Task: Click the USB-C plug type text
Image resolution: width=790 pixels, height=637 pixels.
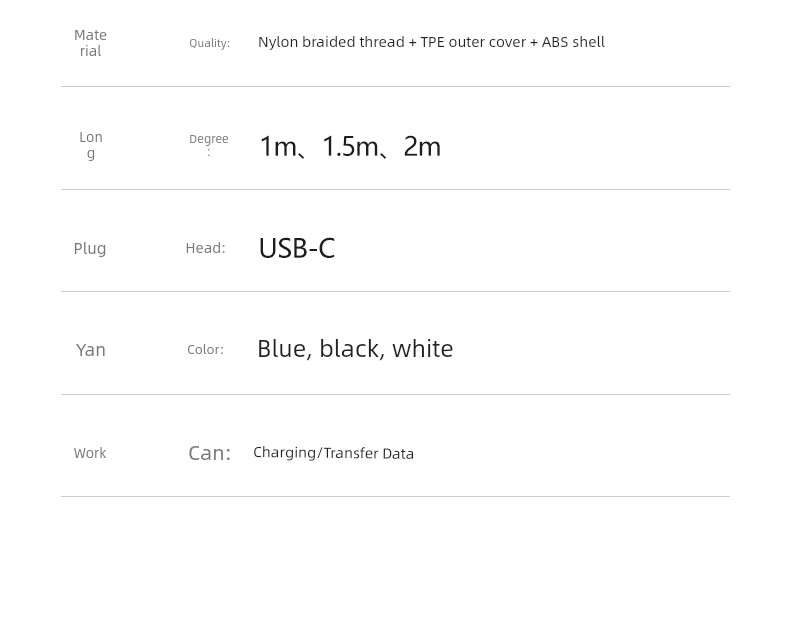Action: tap(297, 248)
